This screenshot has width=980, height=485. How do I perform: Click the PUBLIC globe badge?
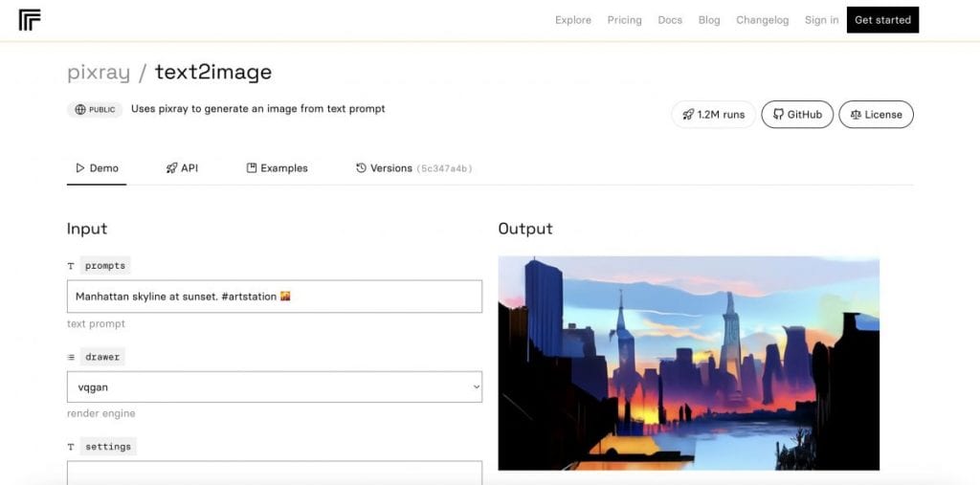(95, 109)
